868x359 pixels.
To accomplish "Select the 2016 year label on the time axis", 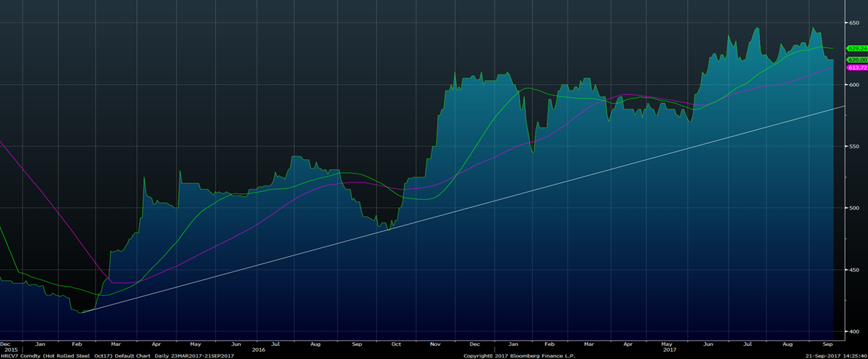I will tap(258, 350).
